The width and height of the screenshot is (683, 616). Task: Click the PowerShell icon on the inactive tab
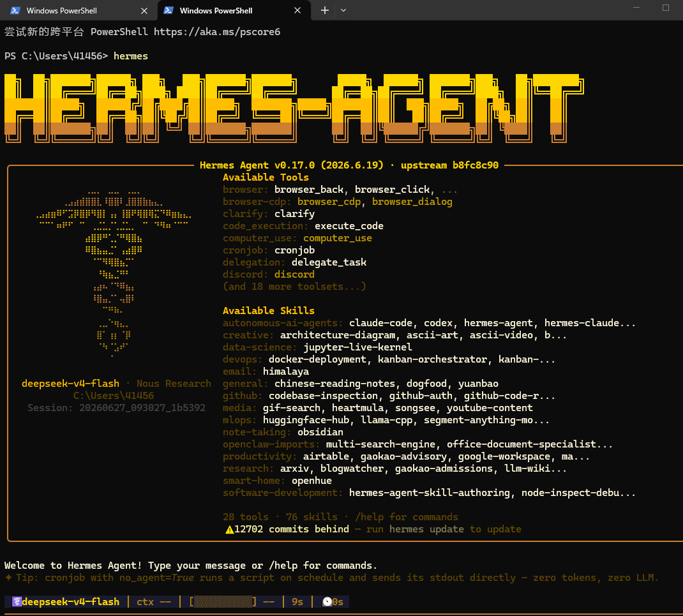tap(15, 10)
